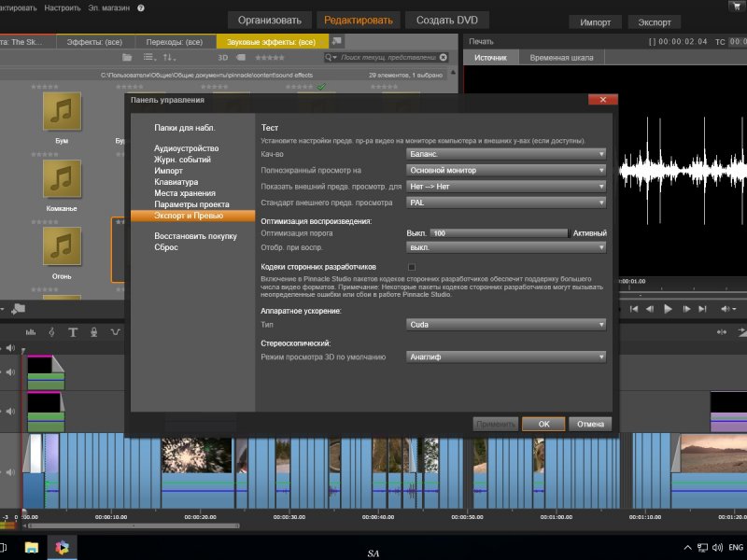Enable the third-party codecs checkbox
Screen dimensions: 747x560
(412, 267)
